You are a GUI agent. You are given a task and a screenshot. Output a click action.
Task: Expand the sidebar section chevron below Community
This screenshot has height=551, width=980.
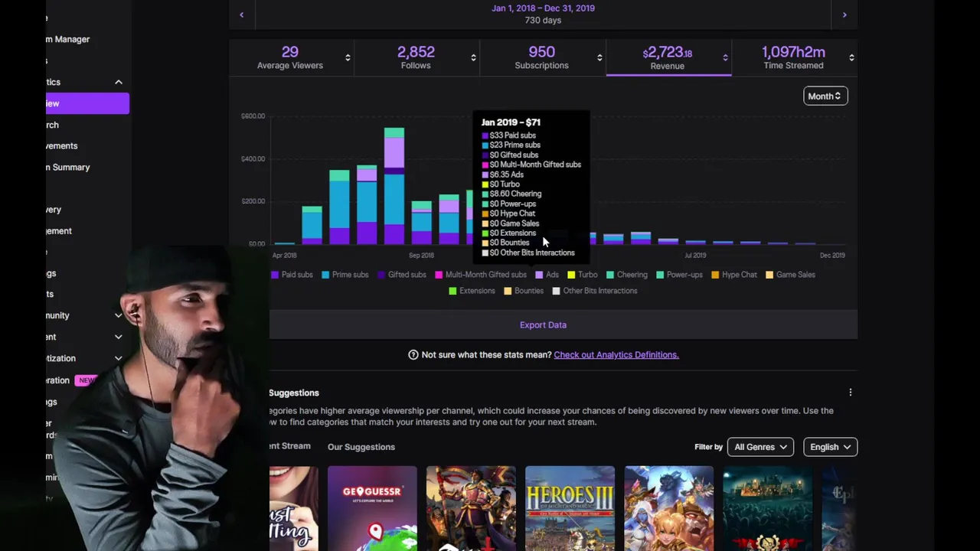coord(119,337)
